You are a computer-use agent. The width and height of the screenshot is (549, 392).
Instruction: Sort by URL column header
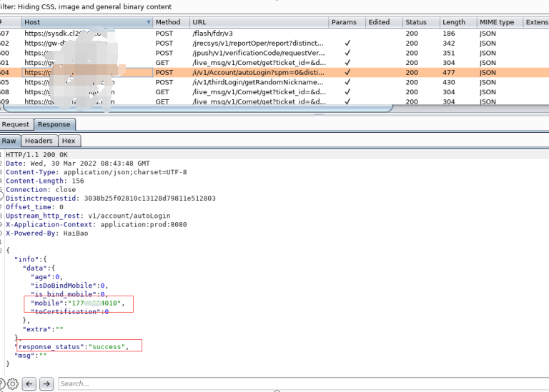[x=259, y=22]
